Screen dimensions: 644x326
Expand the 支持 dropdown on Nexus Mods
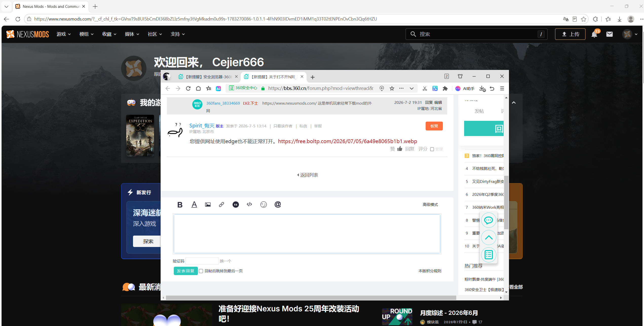[x=178, y=34]
